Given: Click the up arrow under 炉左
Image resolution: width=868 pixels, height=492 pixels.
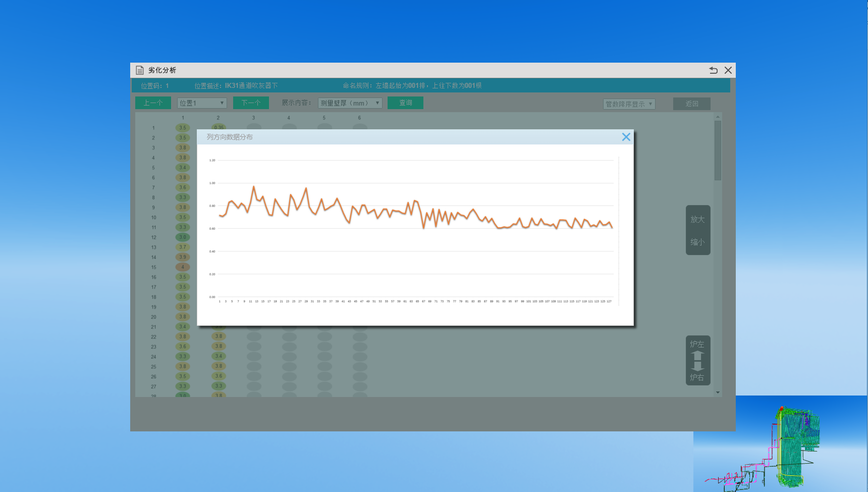Looking at the screenshot, I should (697, 356).
